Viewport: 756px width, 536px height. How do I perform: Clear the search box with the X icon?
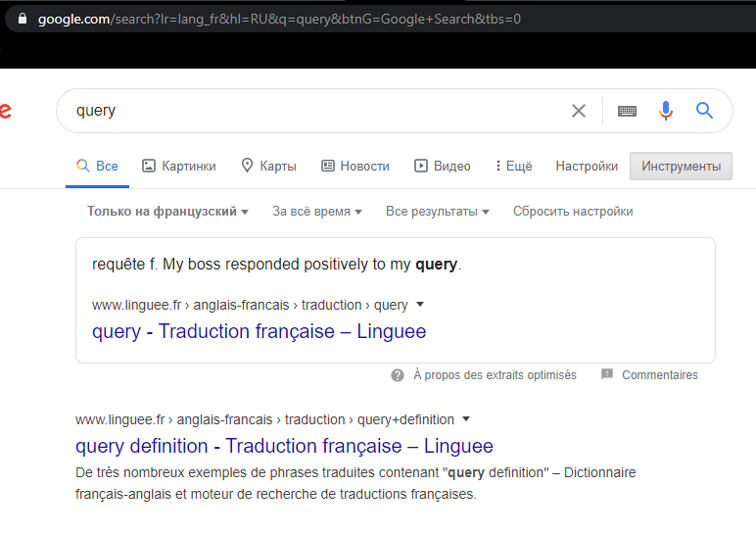pyautogui.click(x=579, y=111)
